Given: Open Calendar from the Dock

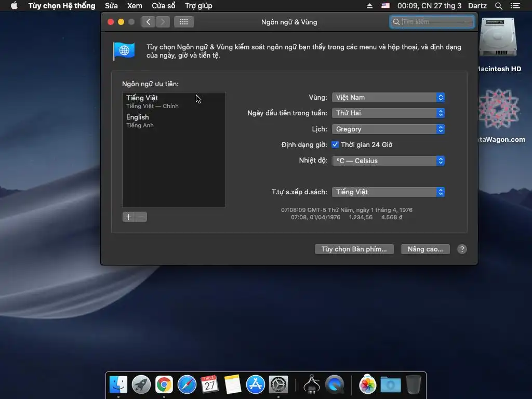Looking at the screenshot, I should coord(210,385).
